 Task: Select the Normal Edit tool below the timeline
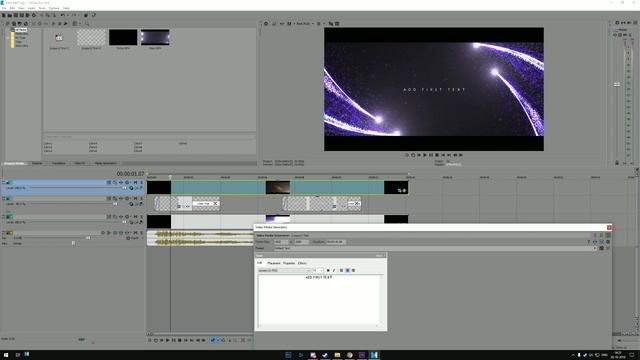point(212,340)
